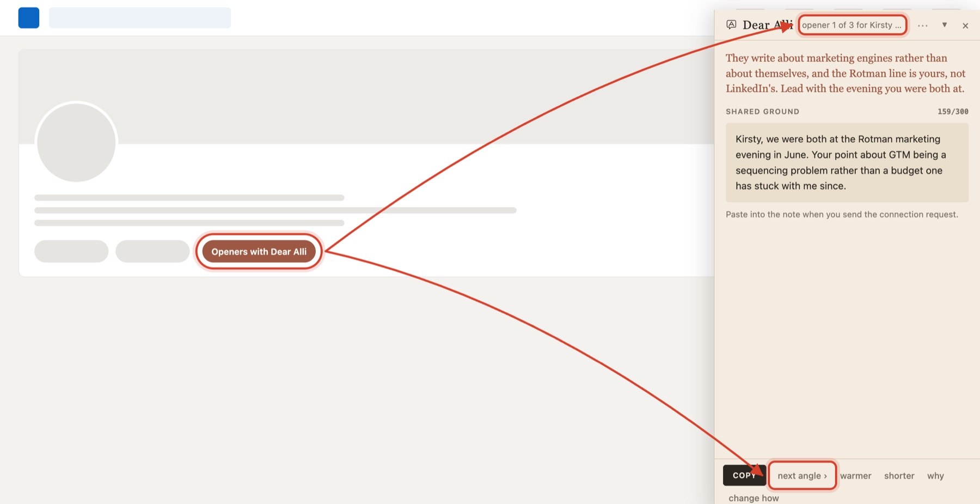This screenshot has height=504, width=980.
Task: Click the opener message starting 'Kirsty, we were both'
Action: coord(847,162)
